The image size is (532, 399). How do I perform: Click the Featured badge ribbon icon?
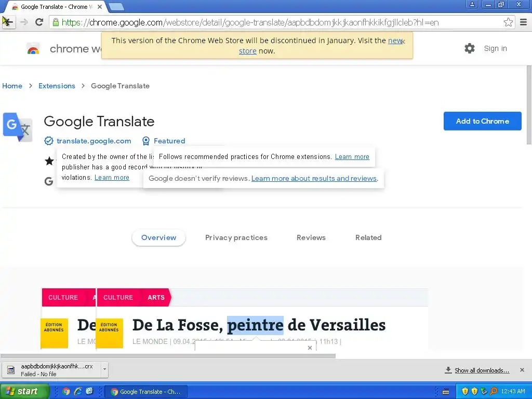[x=146, y=141]
